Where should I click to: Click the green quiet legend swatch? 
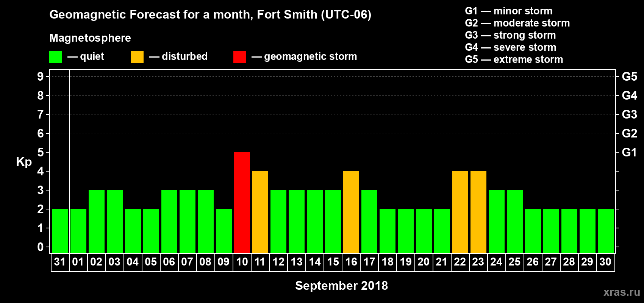(x=55, y=57)
